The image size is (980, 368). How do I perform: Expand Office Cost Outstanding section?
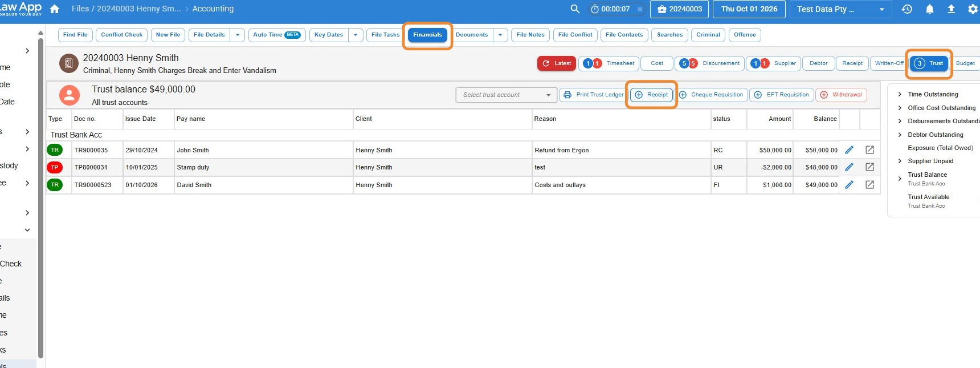900,108
